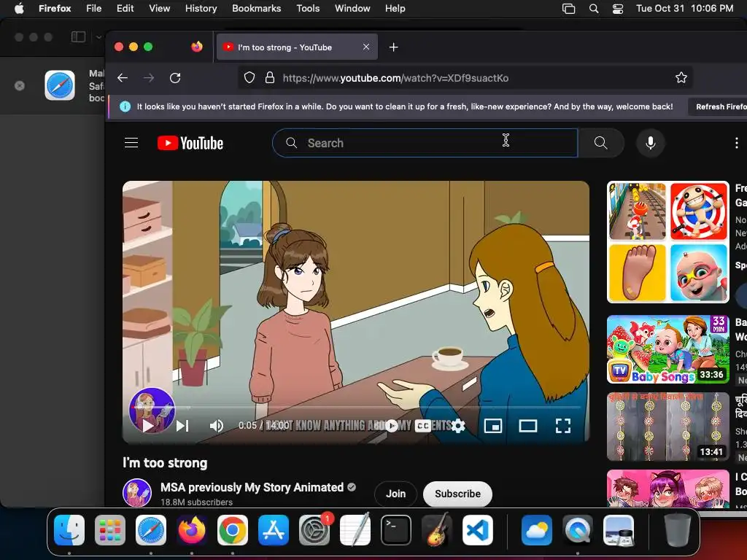
Task: Open the Tools menu
Action: click(308, 8)
